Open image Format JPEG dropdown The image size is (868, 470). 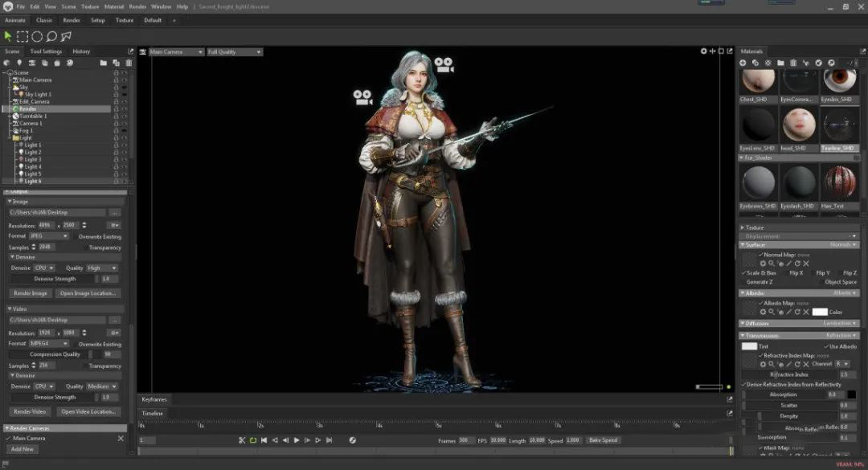(x=49, y=236)
